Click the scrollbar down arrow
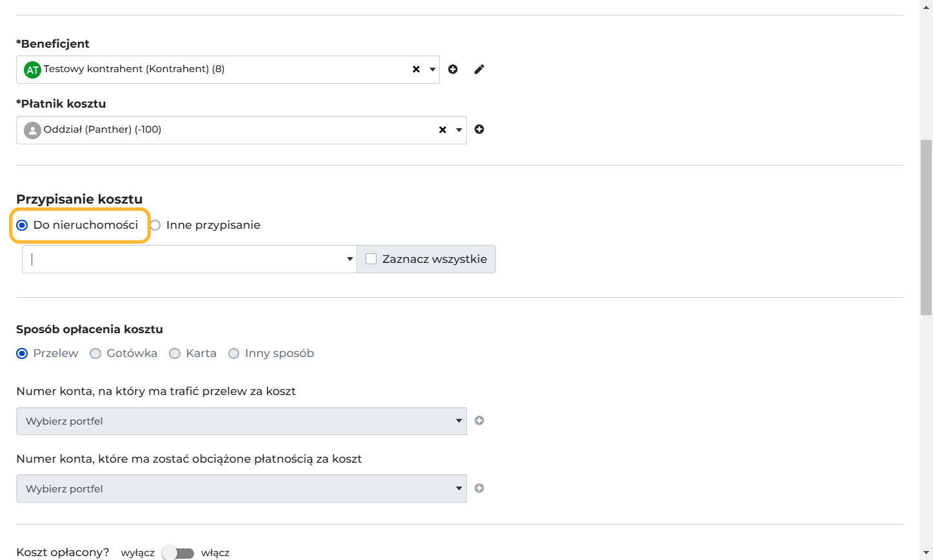Viewport: 933px width, 560px height. [x=926, y=553]
